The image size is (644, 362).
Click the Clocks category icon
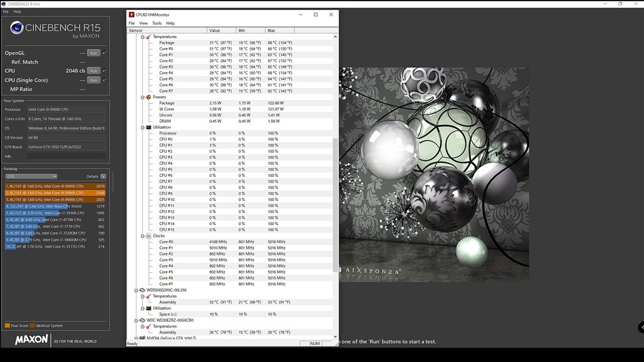point(148,236)
